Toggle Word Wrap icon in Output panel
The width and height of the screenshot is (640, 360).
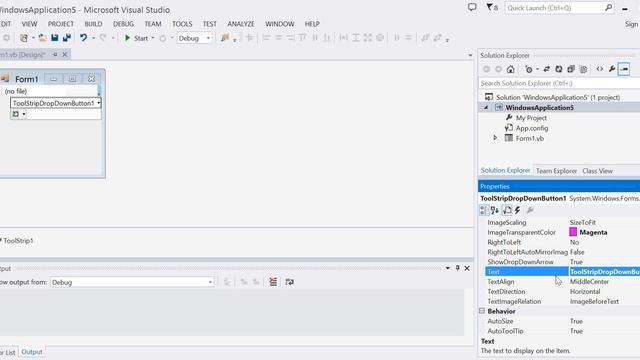click(x=289, y=282)
